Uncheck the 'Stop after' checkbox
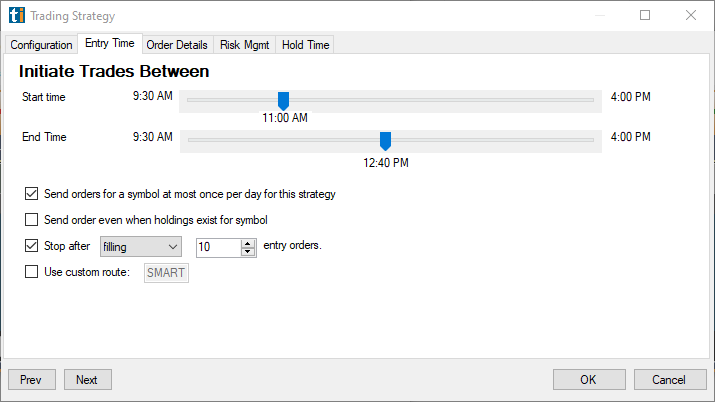Viewport: 715px width, 402px height. 32,246
